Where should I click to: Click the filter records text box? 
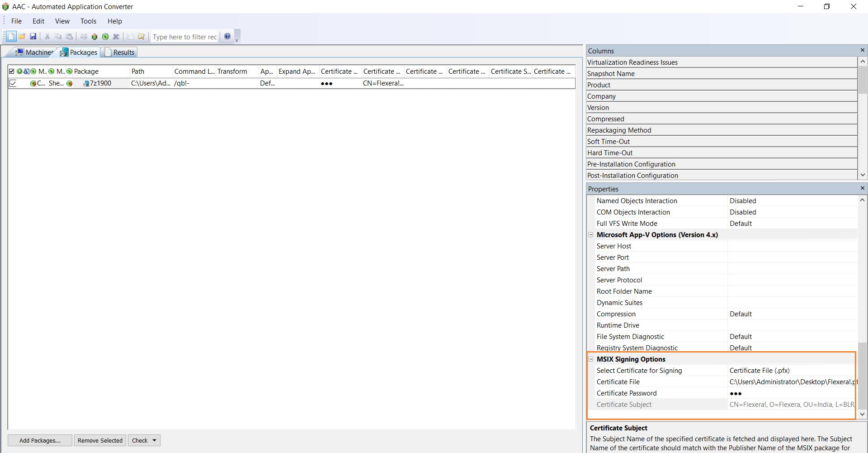click(x=184, y=37)
